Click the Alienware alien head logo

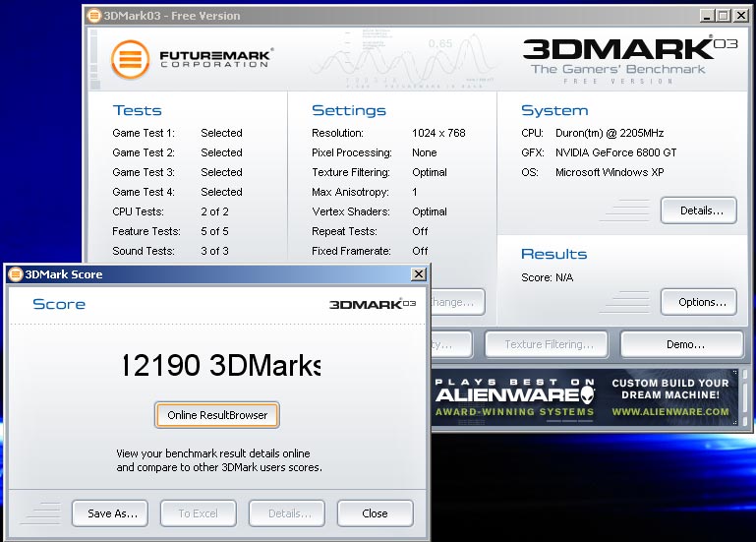pos(587,395)
